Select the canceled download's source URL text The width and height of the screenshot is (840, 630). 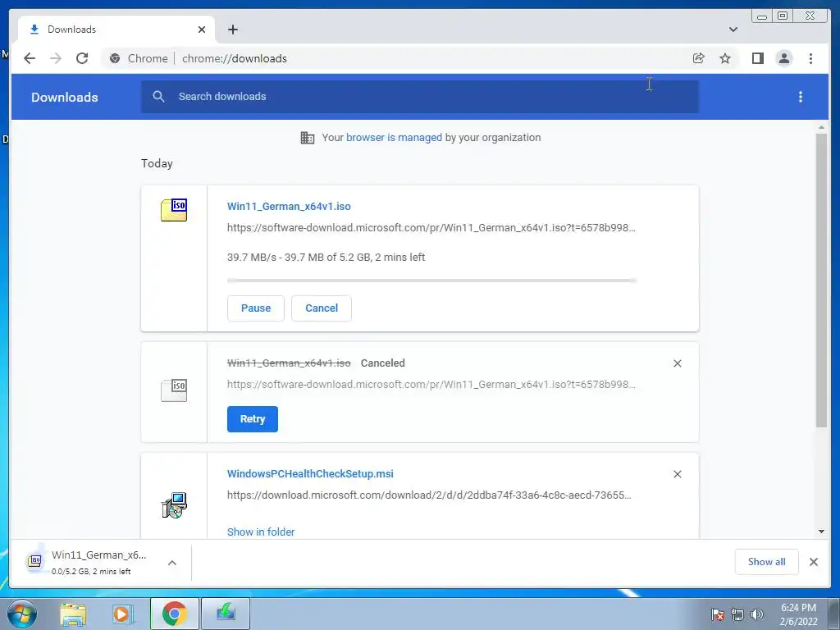click(x=431, y=385)
